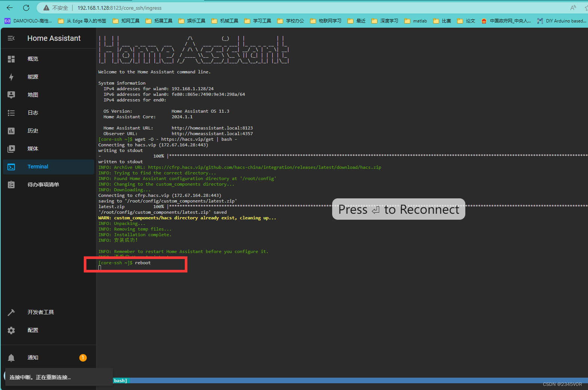
Task: Click the http://homeassistant.local:8123 URL text
Action: tap(212, 128)
